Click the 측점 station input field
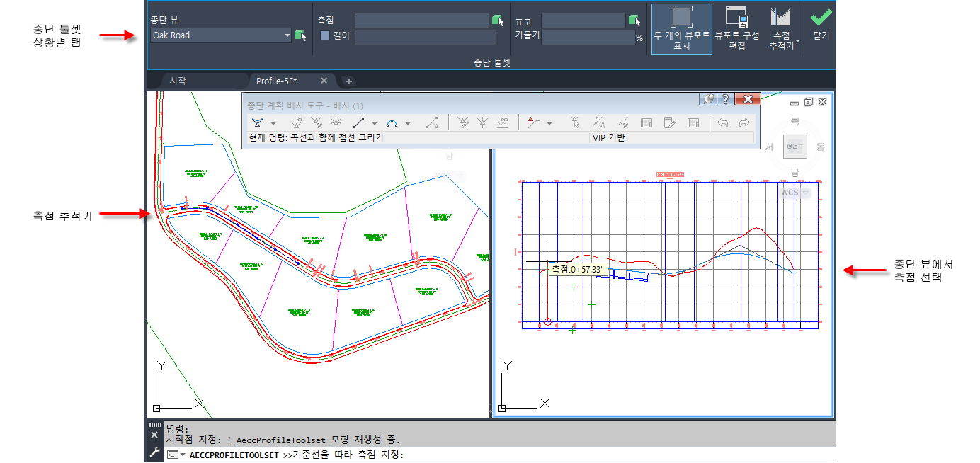The image size is (980, 463). (422, 21)
